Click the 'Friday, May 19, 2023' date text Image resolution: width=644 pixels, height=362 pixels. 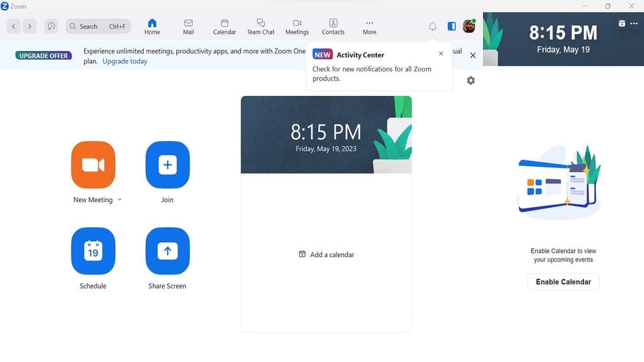click(x=326, y=149)
